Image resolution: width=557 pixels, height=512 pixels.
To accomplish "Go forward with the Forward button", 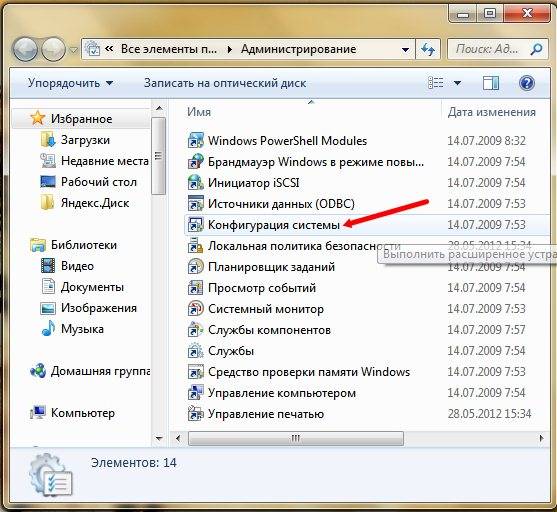I will coord(53,49).
